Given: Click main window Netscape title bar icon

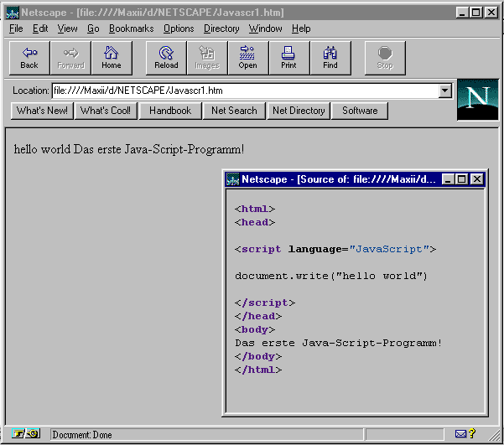Looking at the screenshot, I should coord(13,13).
